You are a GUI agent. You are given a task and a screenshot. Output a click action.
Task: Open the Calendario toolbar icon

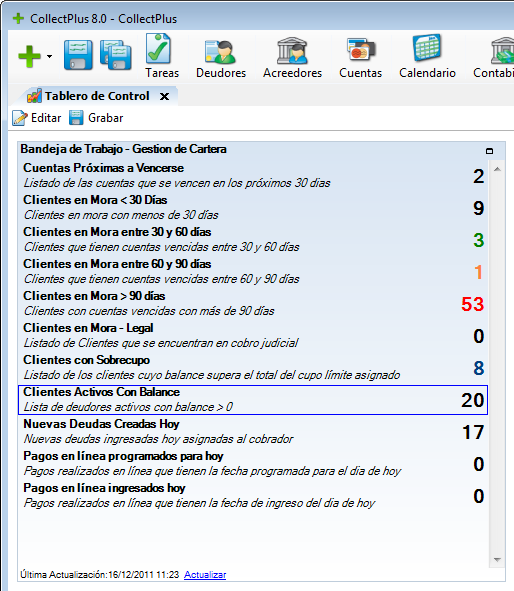click(x=427, y=56)
